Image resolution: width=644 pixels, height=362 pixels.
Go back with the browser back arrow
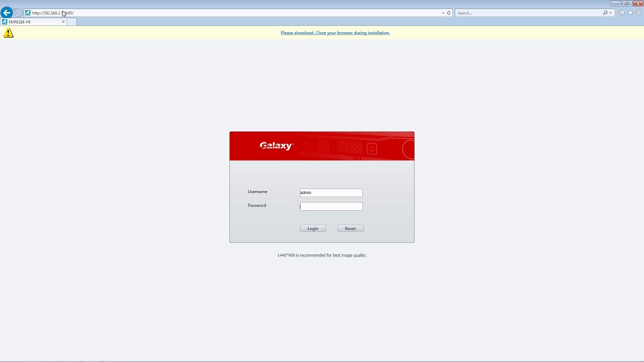(x=7, y=13)
